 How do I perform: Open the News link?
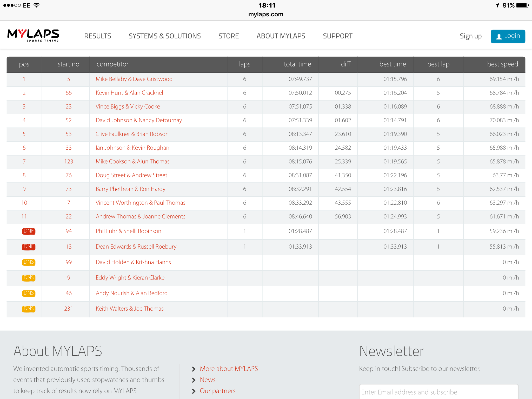click(x=208, y=380)
